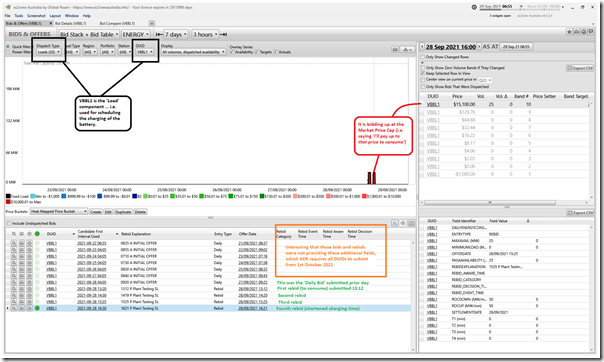Click the comment bubble icon in top-right toolbar
This screenshot has width=604, height=362.
591,32
